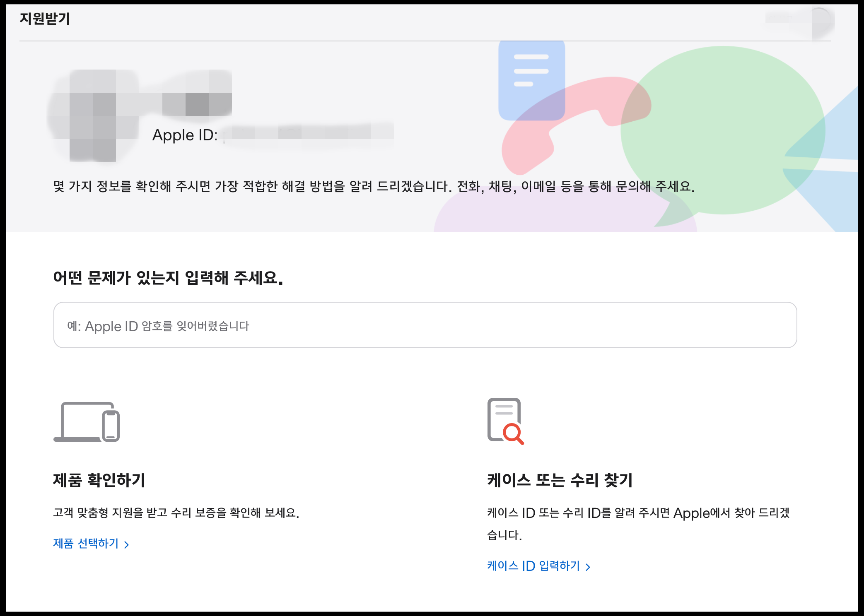The height and width of the screenshot is (616, 864).
Task: Click the chevron next to 케이스 ID 입력하기
Action: pyautogui.click(x=588, y=567)
